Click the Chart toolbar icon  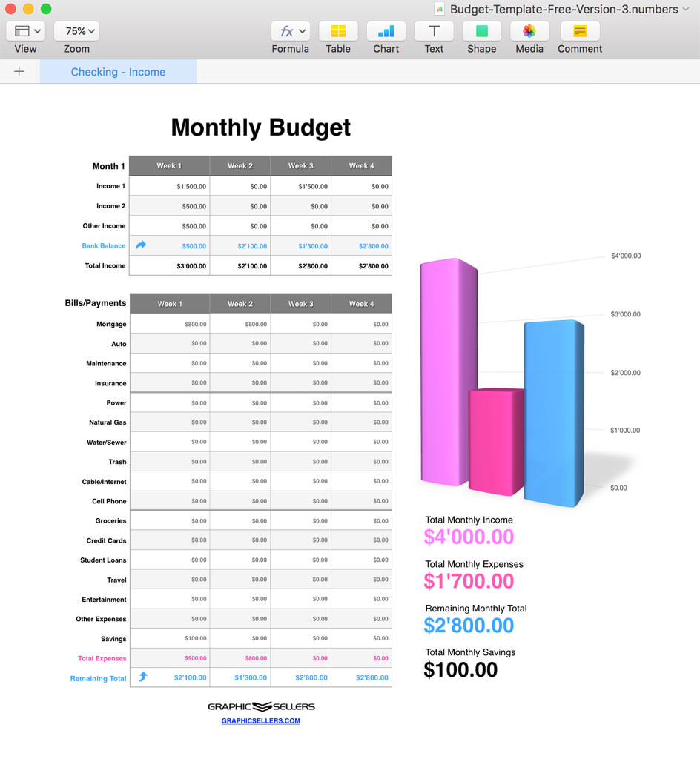[386, 31]
